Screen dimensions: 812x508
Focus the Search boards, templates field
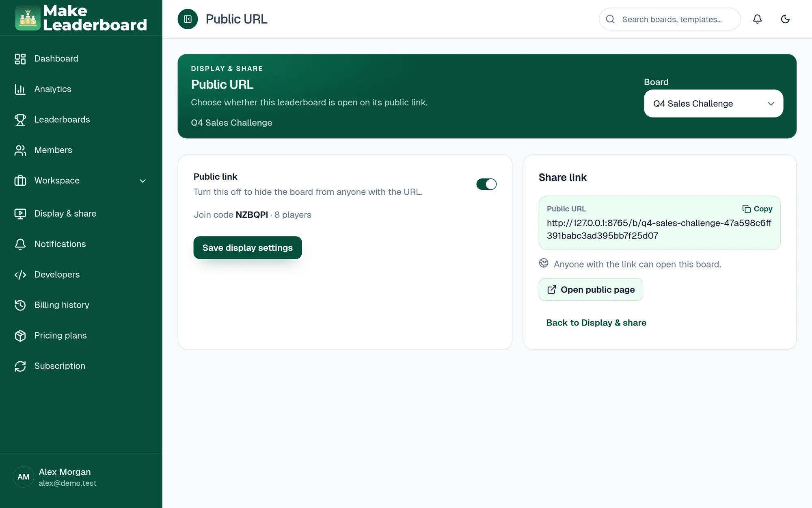pyautogui.click(x=670, y=19)
